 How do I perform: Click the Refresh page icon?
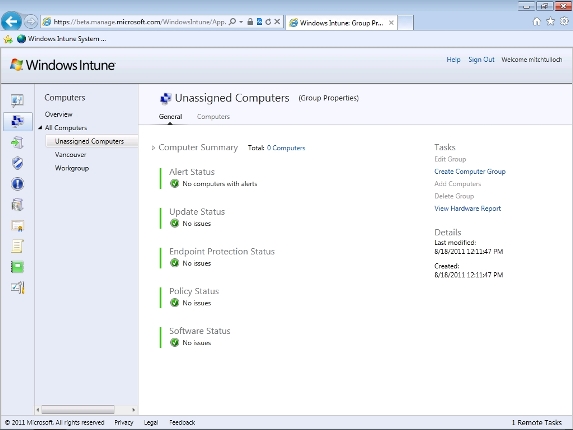pyautogui.click(x=268, y=22)
